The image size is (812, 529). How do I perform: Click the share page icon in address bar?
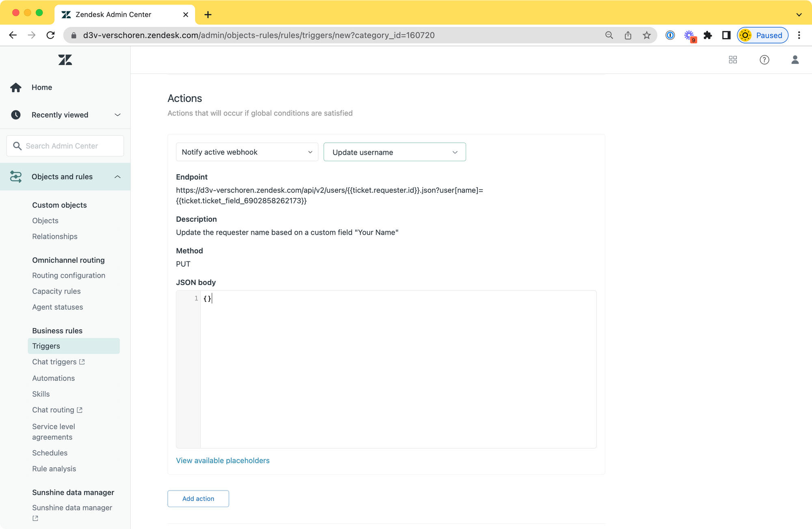[628, 35]
